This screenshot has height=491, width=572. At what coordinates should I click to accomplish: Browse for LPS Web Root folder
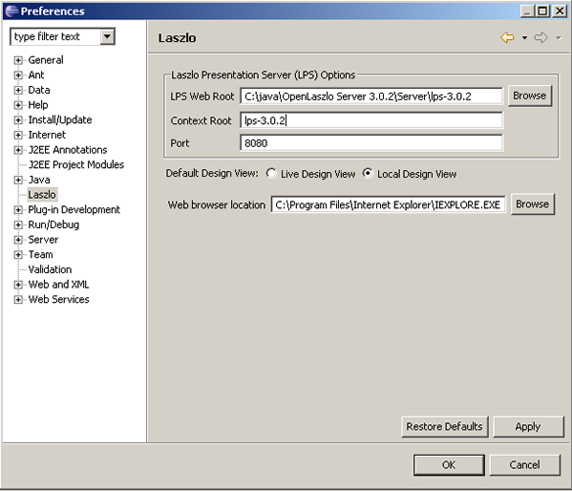(x=530, y=96)
